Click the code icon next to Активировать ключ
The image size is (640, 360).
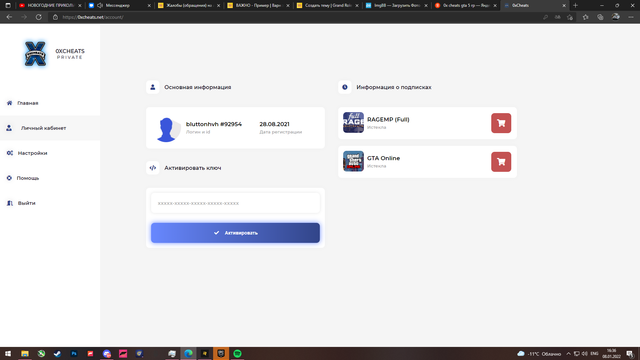tap(153, 168)
